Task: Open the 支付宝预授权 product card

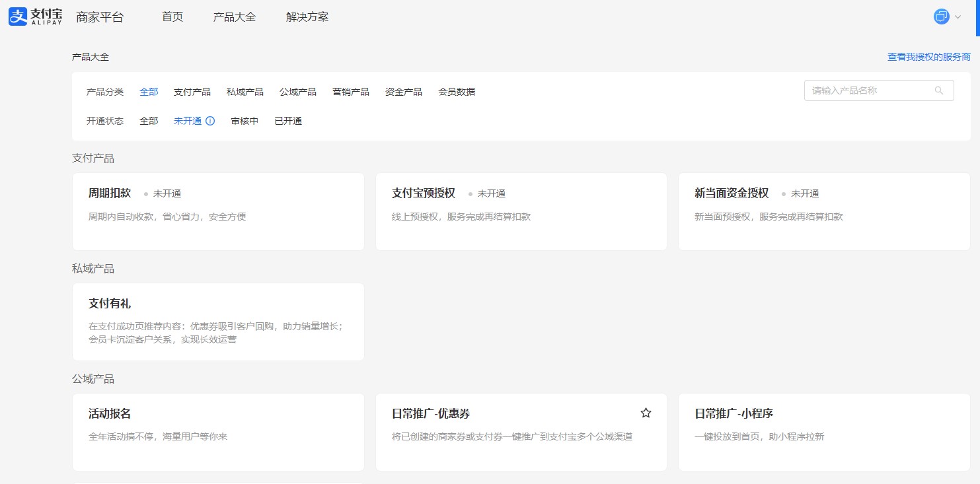Action: pyautogui.click(x=521, y=212)
